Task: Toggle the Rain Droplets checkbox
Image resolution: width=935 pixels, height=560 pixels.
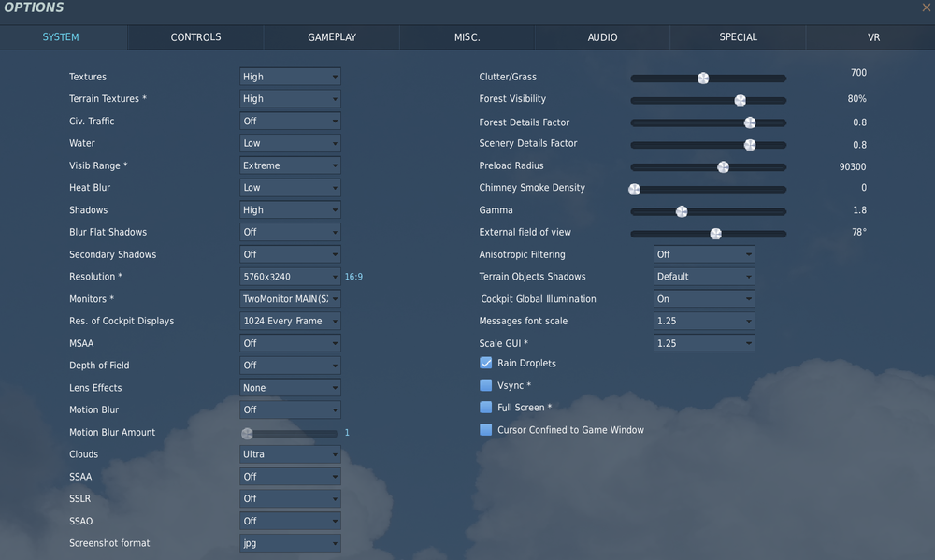Action: click(486, 363)
